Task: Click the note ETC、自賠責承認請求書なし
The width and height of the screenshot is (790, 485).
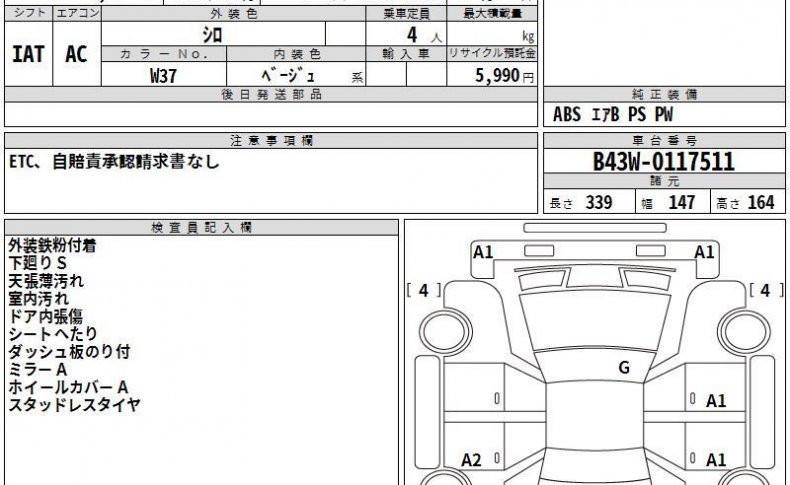Action: [114, 162]
